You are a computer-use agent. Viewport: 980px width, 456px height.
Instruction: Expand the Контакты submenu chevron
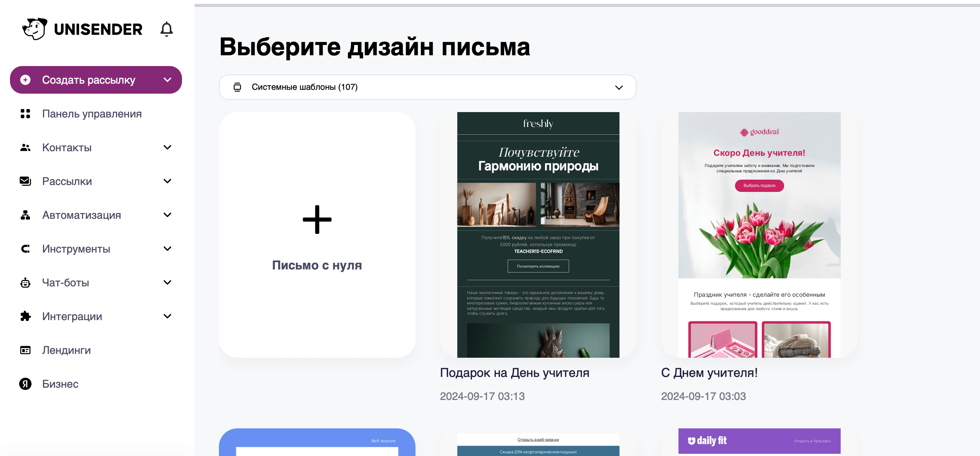coord(167,147)
